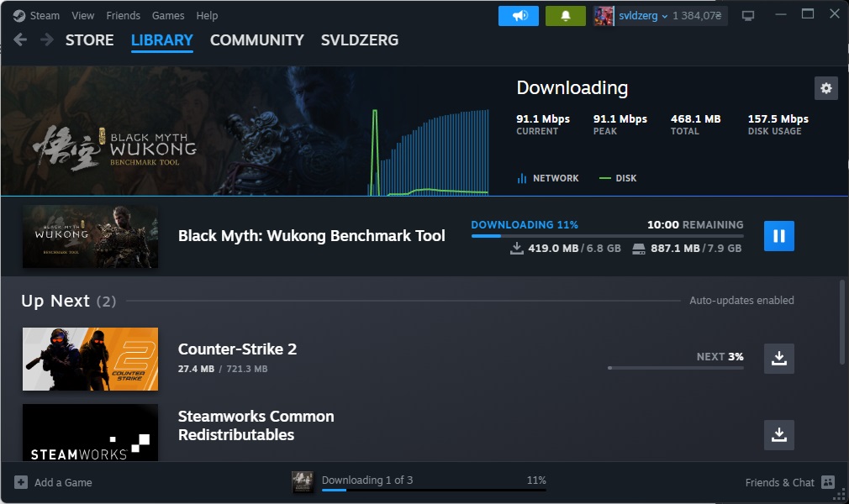849x504 pixels.
Task: Click the DISK legend label
Action: click(626, 178)
